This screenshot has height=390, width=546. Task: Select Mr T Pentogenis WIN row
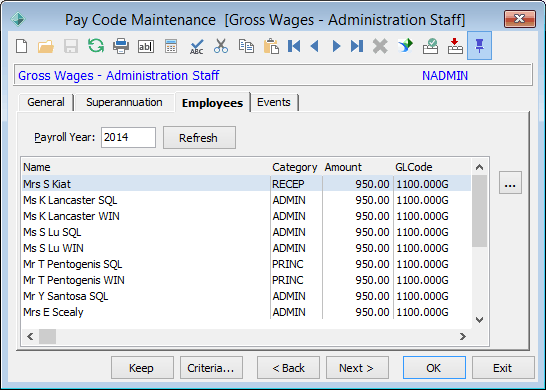tap(246, 280)
